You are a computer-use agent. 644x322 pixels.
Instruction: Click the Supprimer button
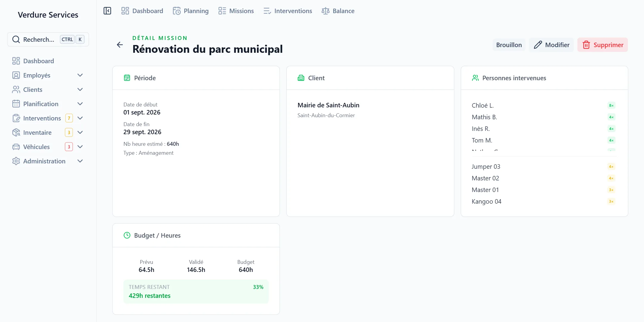(603, 45)
